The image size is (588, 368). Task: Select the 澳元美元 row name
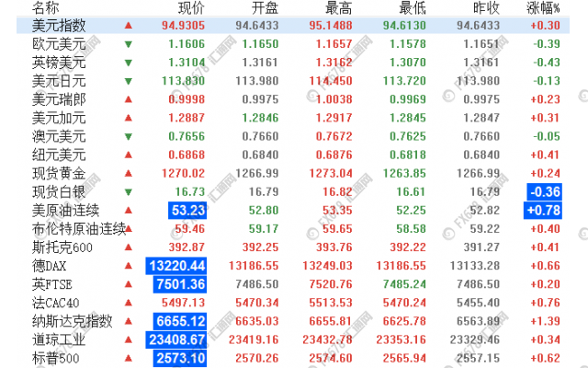pos(59,136)
